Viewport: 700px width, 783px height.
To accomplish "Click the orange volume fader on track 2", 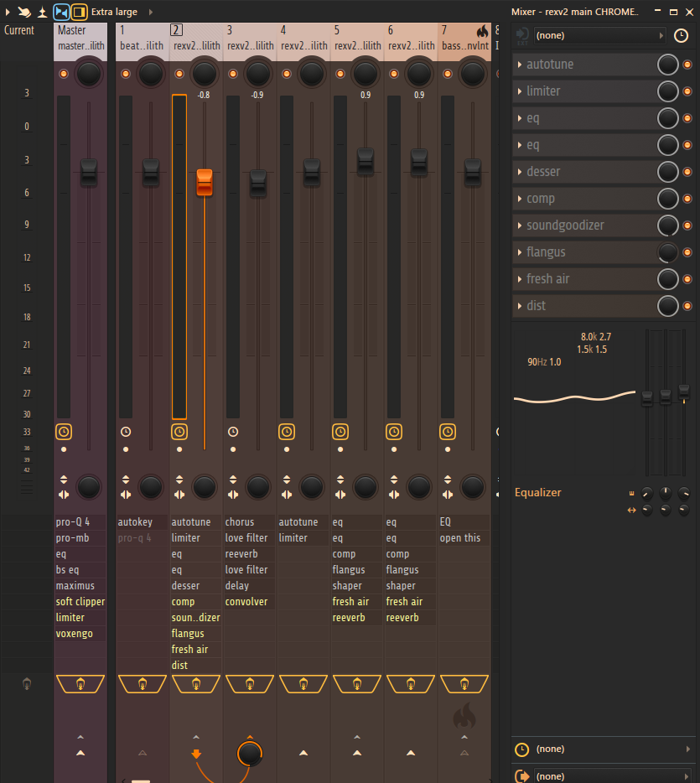I will point(205,182).
